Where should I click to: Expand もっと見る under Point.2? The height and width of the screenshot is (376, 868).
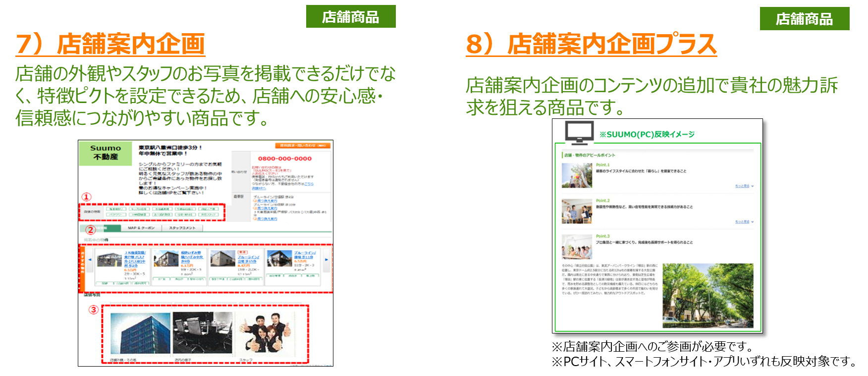pos(744,222)
